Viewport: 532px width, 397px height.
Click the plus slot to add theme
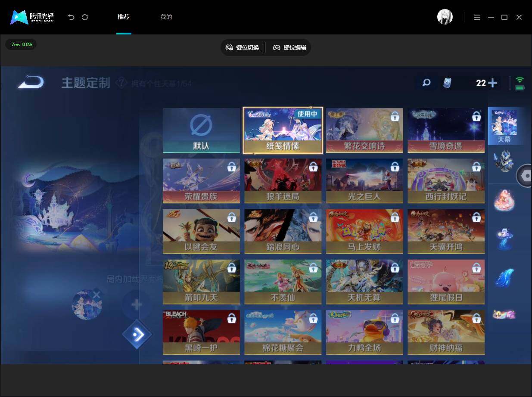tap(136, 305)
